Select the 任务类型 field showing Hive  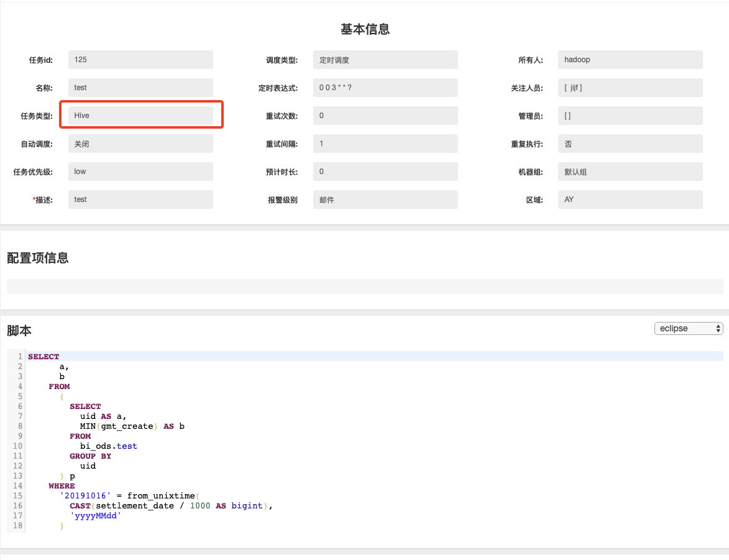pos(140,116)
